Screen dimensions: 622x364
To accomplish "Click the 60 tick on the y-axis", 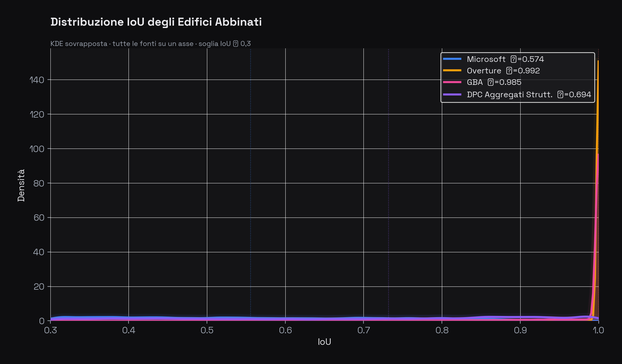I will tap(39, 218).
